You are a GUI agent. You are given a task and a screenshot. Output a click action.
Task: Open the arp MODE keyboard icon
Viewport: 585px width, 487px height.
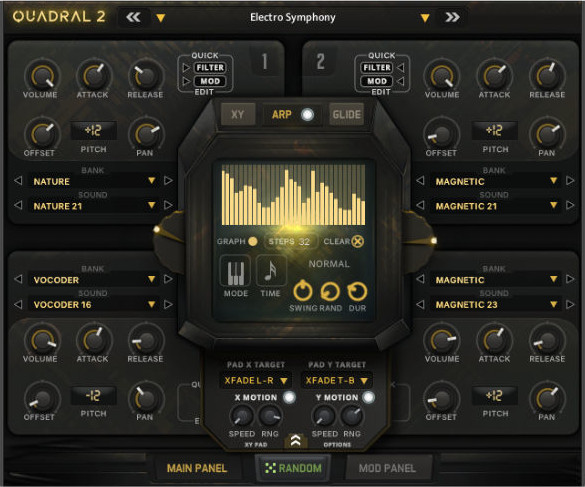tap(235, 272)
